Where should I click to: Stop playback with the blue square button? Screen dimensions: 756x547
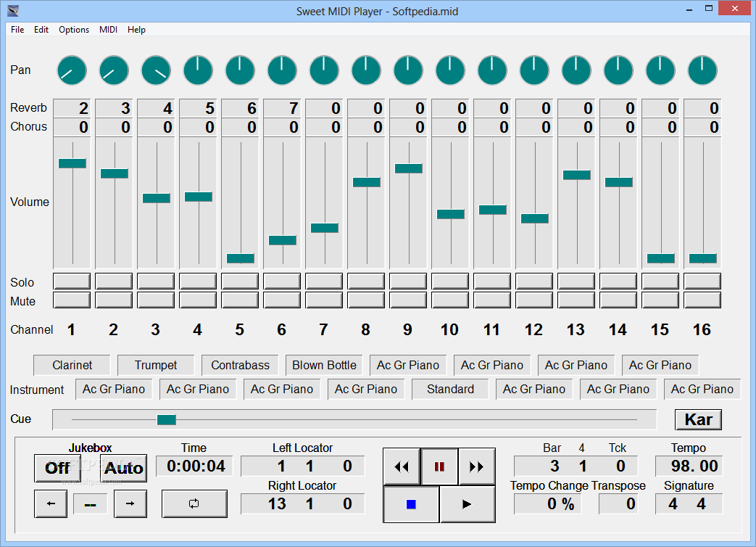(x=411, y=504)
